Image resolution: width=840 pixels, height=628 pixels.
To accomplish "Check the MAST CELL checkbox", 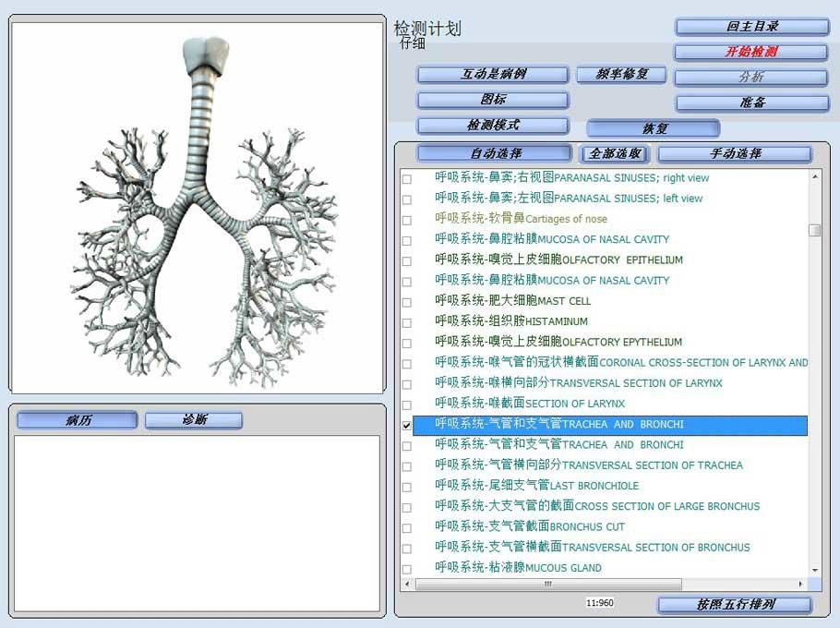I will [407, 302].
